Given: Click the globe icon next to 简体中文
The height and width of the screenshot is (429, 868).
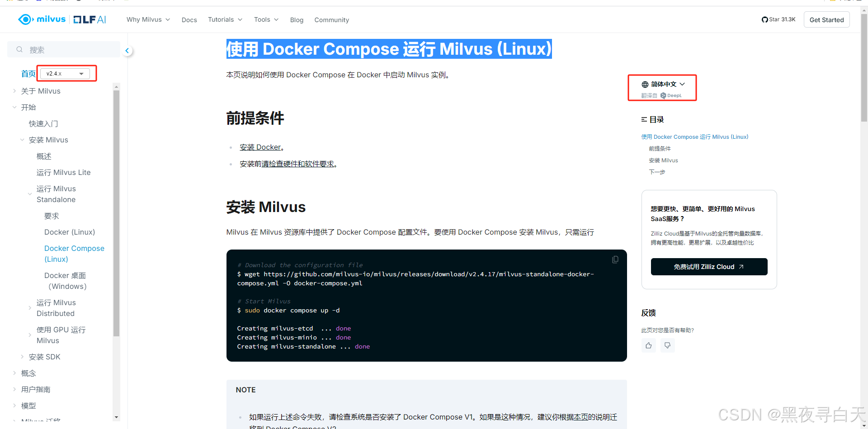Looking at the screenshot, I should 645,84.
